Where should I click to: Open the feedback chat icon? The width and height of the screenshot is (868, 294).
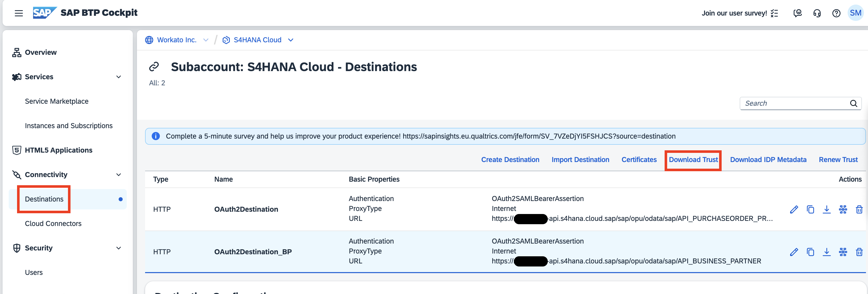(x=797, y=13)
